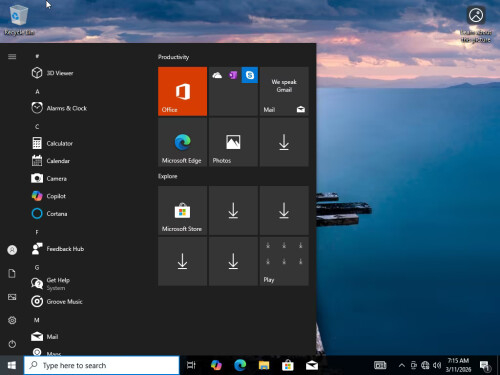Open Documents from the Start sidebar
This screenshot has width=500, height=375.
12,273
